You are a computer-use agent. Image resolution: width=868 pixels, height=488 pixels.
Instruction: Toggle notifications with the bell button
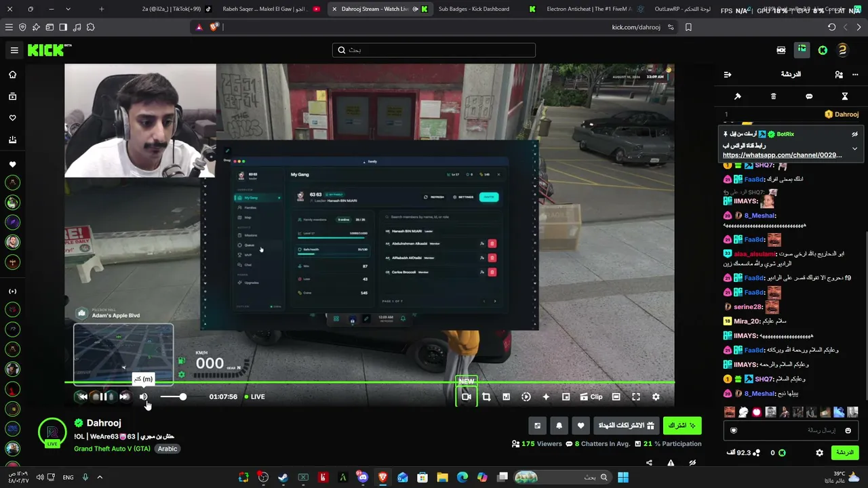[x=559, y=426]
